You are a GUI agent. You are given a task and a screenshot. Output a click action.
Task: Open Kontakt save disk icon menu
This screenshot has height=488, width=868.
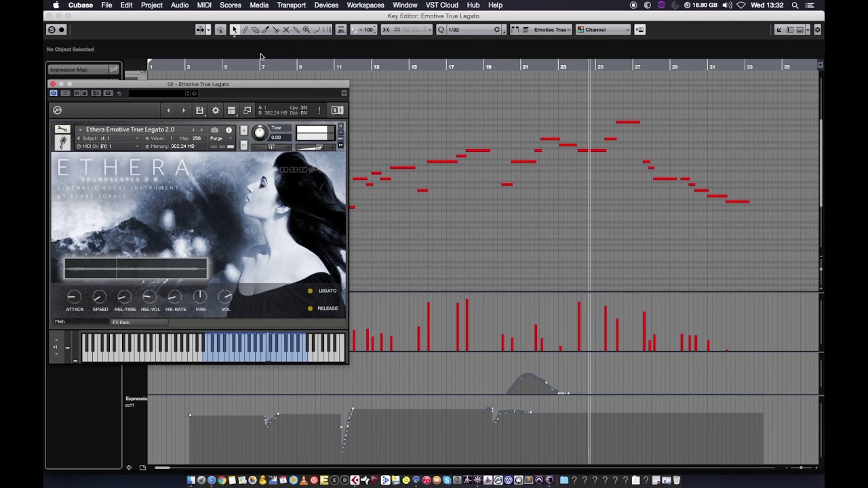pos(199,110)
